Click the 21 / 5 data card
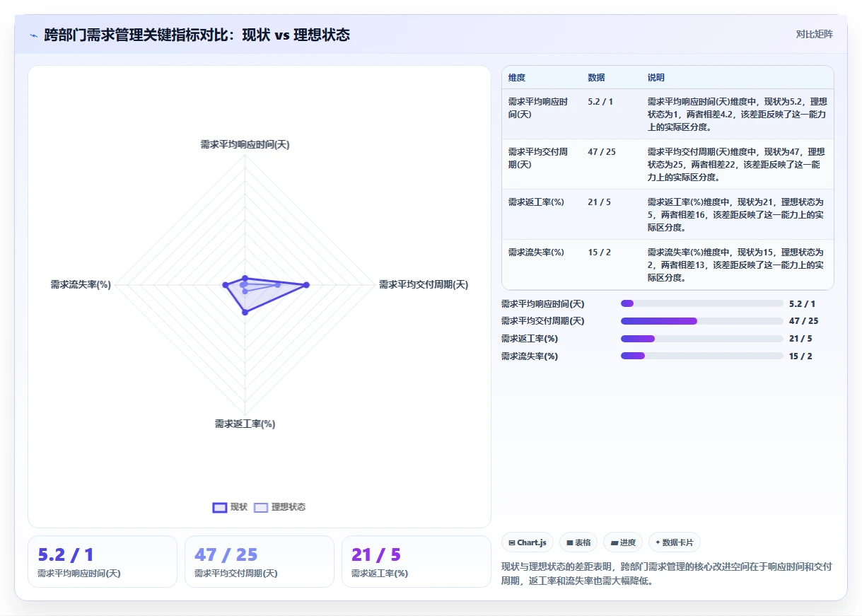 tap(417, 562)
